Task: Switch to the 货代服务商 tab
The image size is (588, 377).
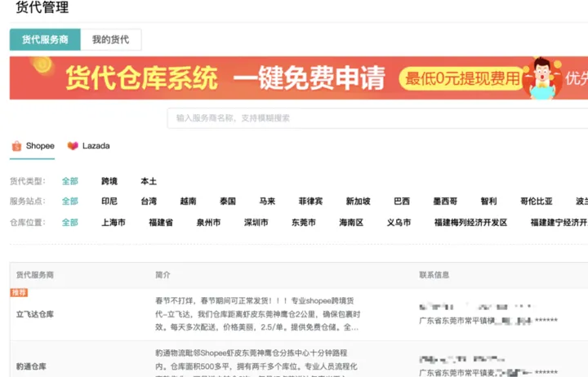Action: point(45,39)
